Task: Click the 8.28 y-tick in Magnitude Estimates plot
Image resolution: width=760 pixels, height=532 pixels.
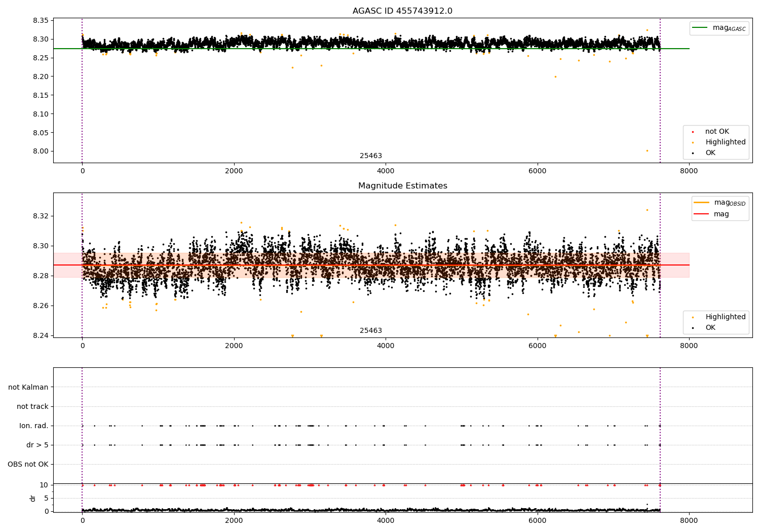Action: (x=41, y=276)
